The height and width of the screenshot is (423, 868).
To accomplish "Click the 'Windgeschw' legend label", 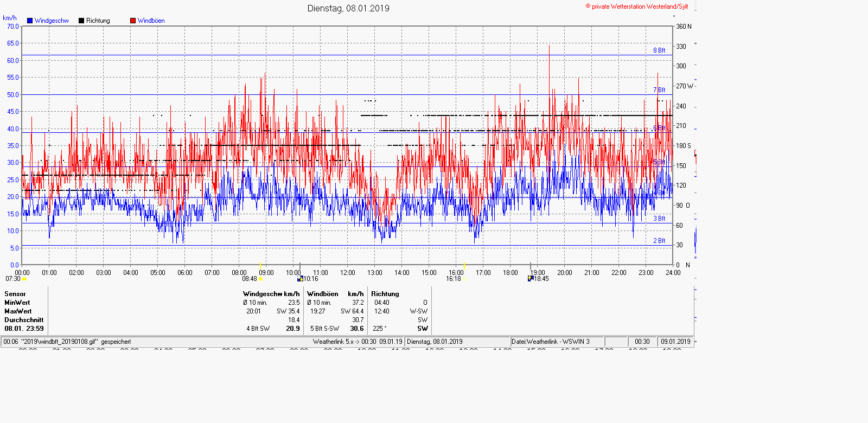I will [52, 21].
